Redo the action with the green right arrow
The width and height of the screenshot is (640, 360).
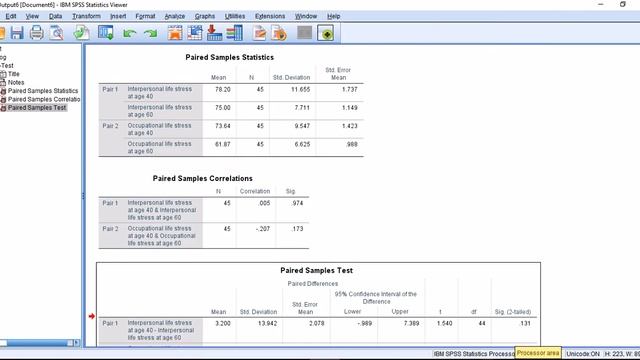click(x=151, y=33)
